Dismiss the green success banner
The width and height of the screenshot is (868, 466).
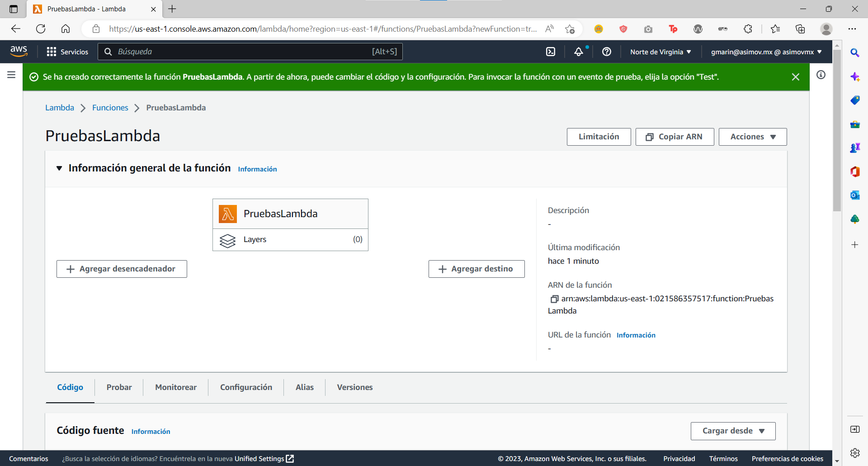pos(796,77)
